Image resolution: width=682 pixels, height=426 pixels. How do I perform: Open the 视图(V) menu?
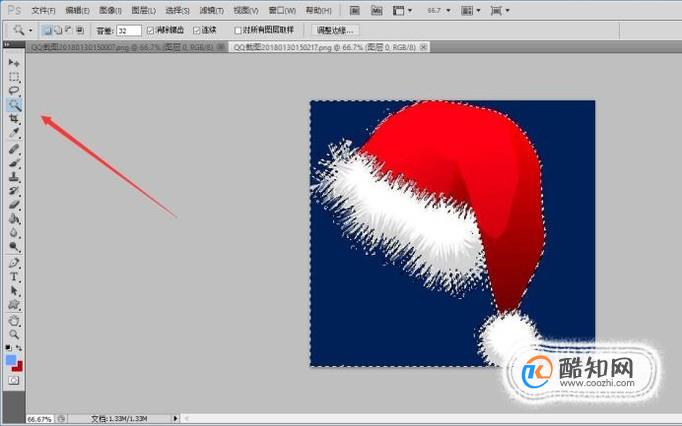[246, 10]
